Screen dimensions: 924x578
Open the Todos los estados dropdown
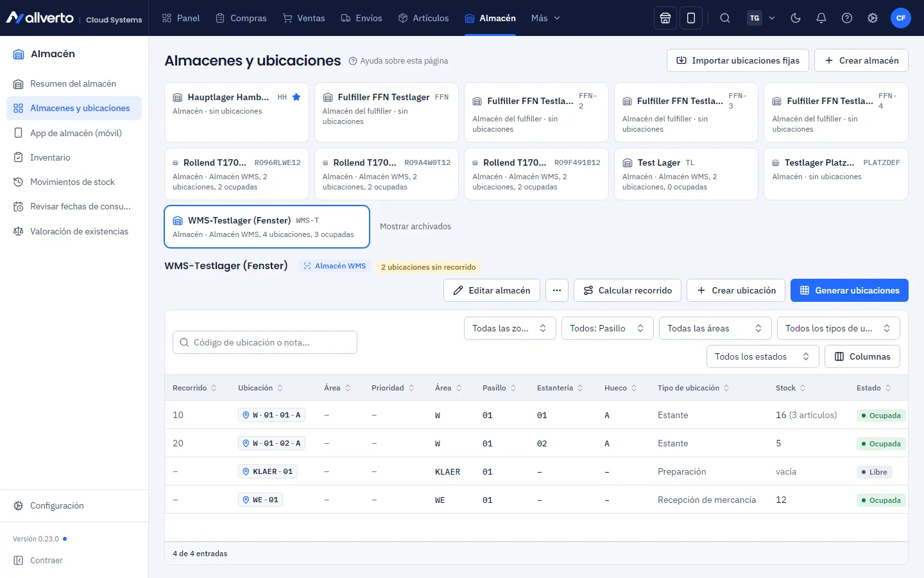(763, 356)
